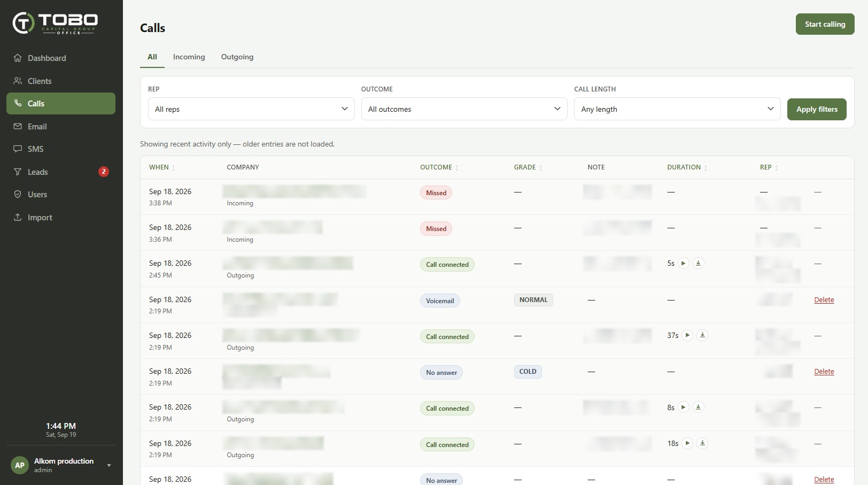Viewport: 868px width, 485px height.
Task: Open the Clients people icon
Action: point(18,81)
